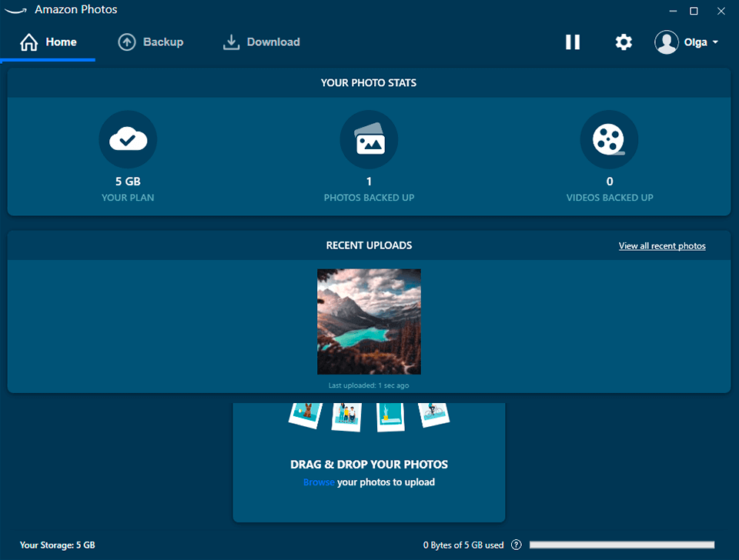Open the Amazon Photos settings gear
739x560 pixels.
point(624,42)
